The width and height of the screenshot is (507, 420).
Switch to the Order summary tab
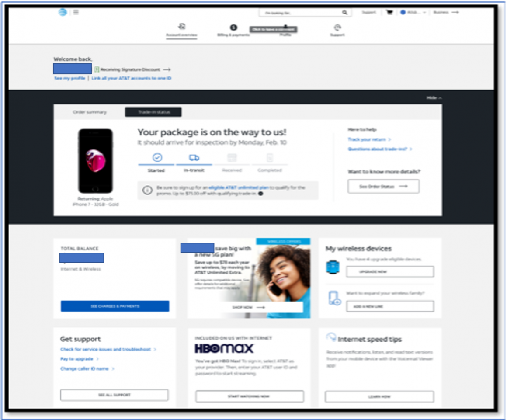89,112
